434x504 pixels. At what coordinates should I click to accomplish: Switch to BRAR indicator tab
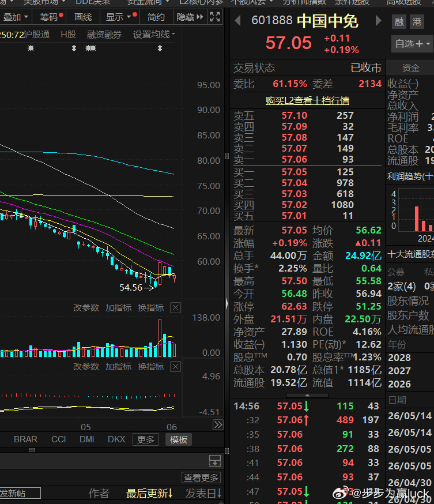(26, 439)
